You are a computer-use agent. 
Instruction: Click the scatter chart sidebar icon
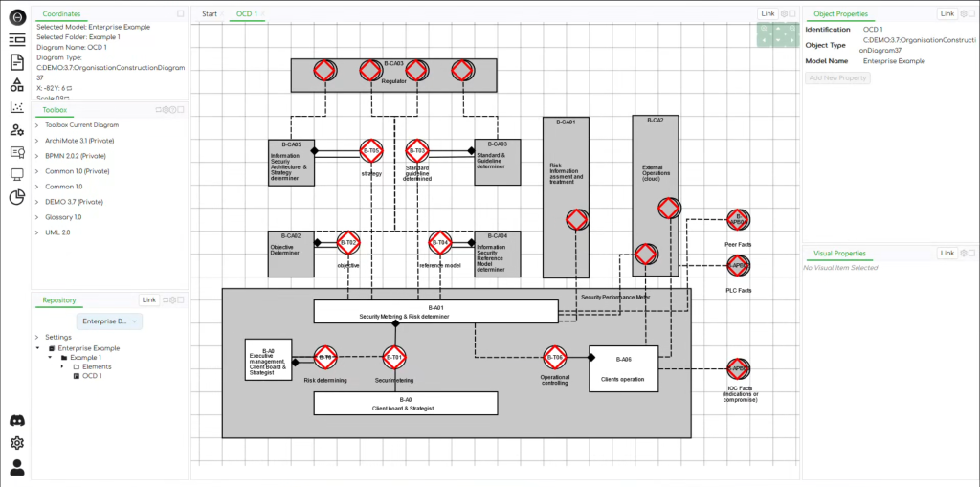point(16,107)
